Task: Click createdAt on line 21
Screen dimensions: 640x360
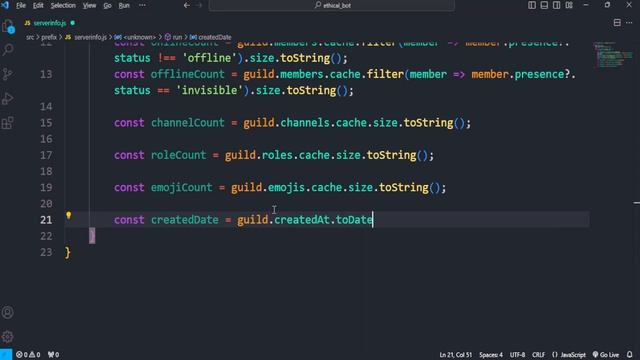Action: [x=302, y=220]
